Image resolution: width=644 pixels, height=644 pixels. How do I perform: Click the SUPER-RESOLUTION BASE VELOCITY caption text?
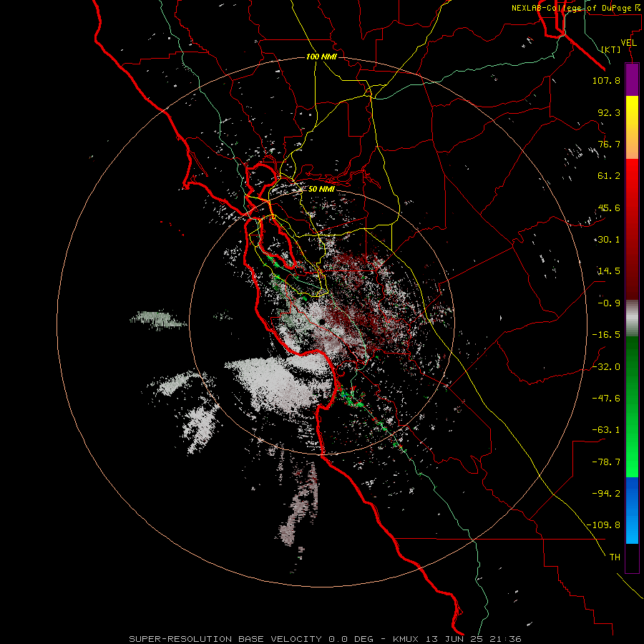tap(225, 639)
